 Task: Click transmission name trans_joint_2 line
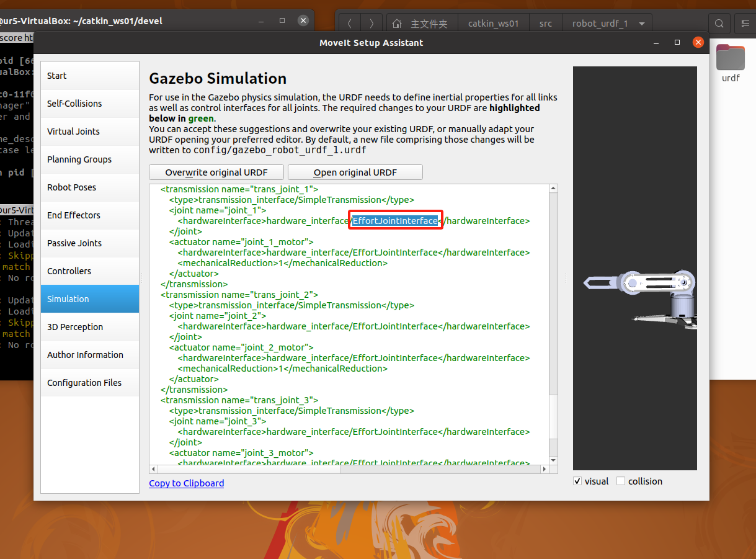(x=239, y=295)
